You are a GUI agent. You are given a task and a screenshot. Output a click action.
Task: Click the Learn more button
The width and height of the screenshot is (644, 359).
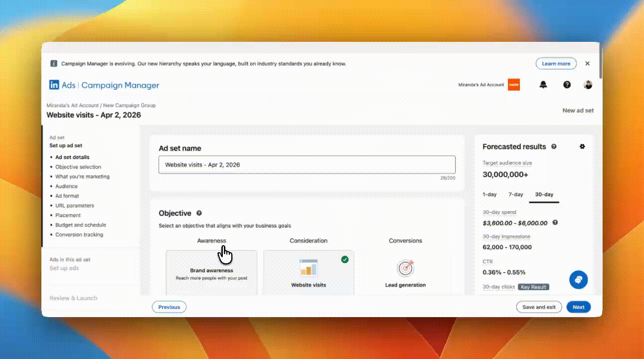(556, 64)
